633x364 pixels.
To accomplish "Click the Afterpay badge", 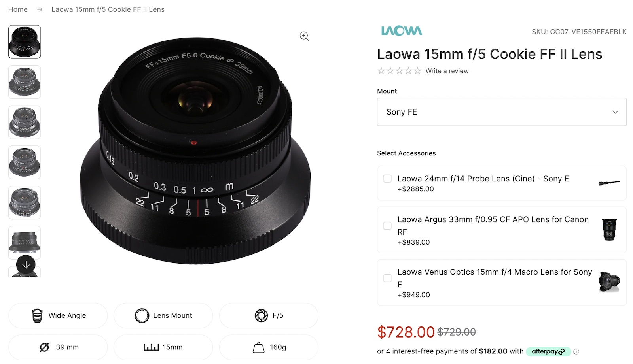I will (x=548, y=351).
